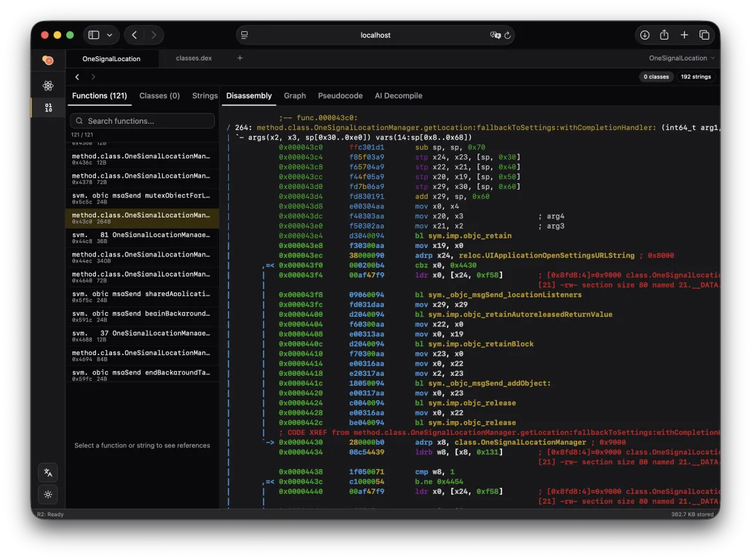
Task: Click the atom icon in the left sidebar
Action: [48, 86]
